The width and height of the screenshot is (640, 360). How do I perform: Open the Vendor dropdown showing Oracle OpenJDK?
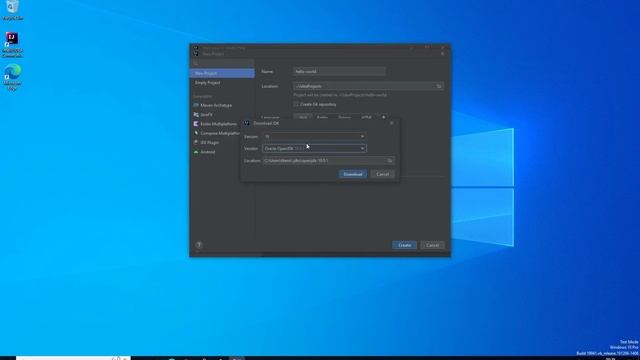(x=314, y=149)
